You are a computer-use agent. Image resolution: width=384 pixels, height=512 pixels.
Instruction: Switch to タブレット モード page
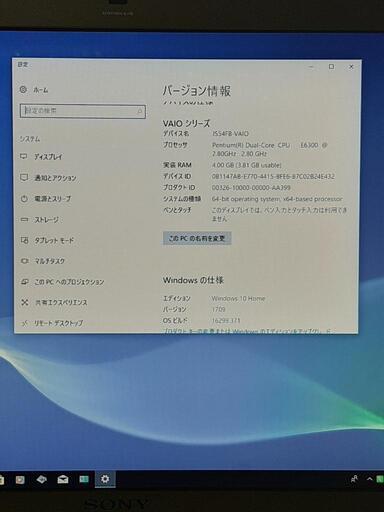[54, 240]
